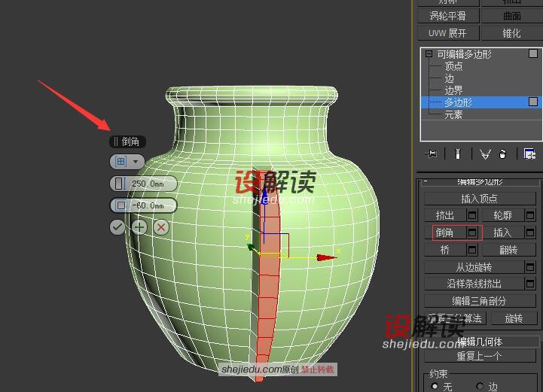Select the 无 constraint radio button
The height and width of the screenshot is (392, 543).
(x=435, y=385)
